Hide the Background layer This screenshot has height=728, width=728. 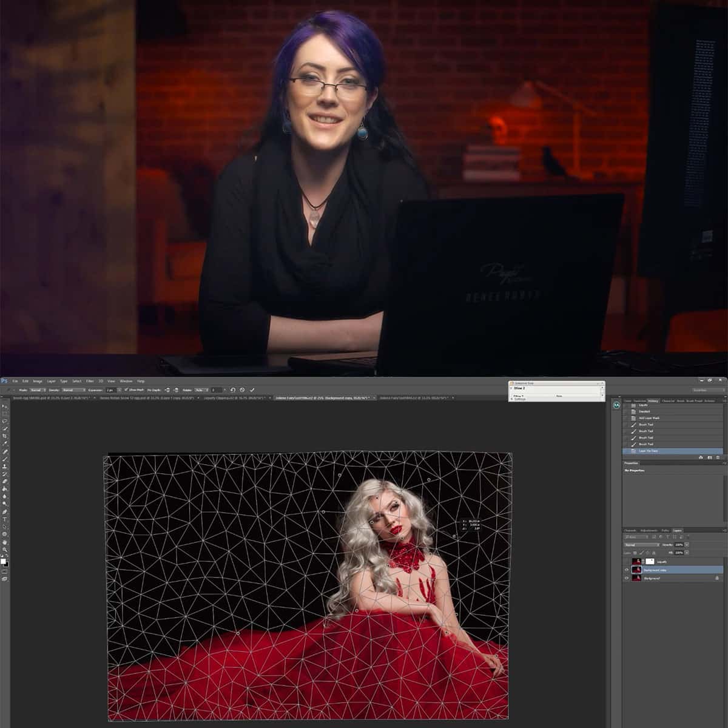[x=627, y=578]
